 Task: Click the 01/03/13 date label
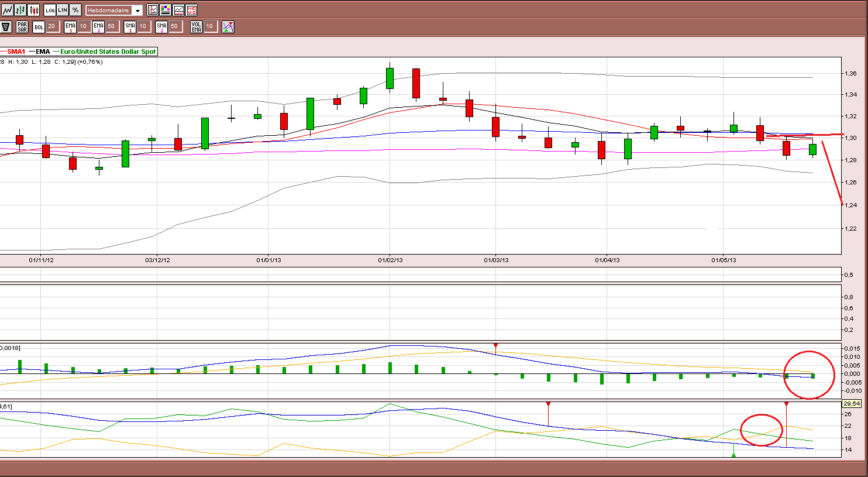[x=496, y=260]
